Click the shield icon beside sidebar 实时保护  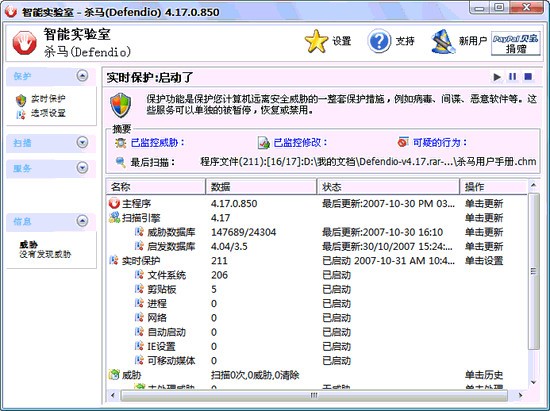[x=21, y=100]
